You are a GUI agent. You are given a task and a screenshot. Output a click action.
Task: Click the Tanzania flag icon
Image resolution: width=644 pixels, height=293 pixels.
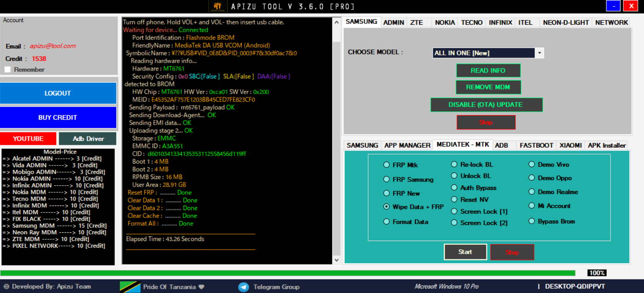tap(130, 287)
